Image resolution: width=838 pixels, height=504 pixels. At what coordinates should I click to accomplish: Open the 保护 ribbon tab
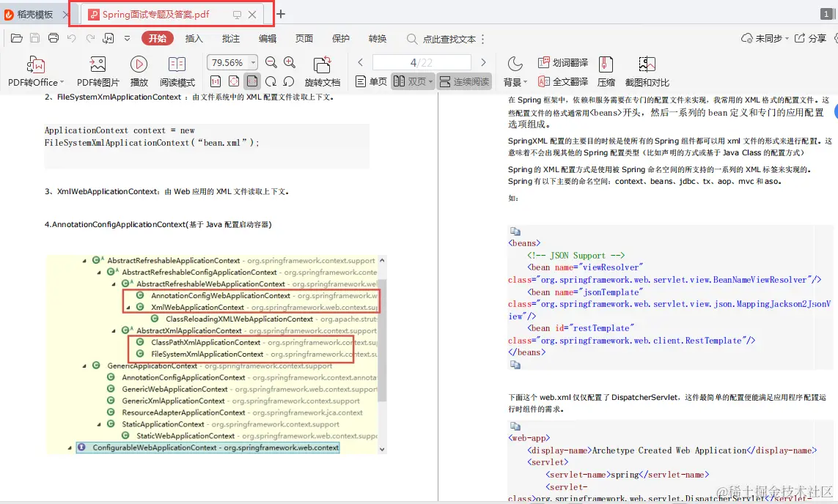point(341,38)
